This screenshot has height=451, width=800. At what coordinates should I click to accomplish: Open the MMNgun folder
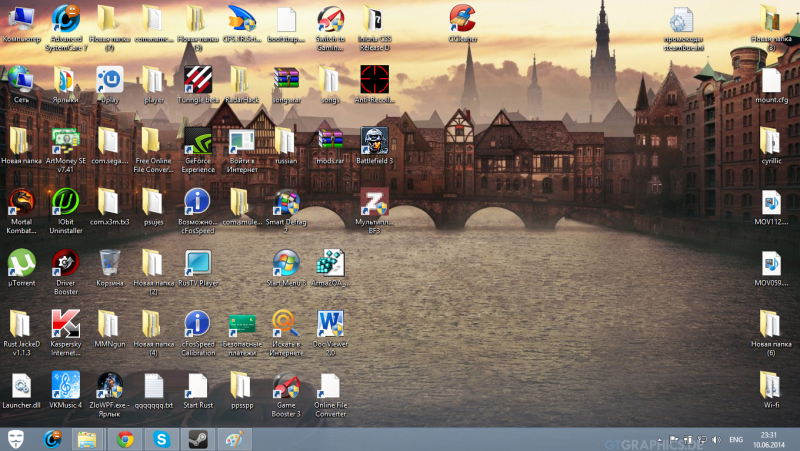coord(108,324)
